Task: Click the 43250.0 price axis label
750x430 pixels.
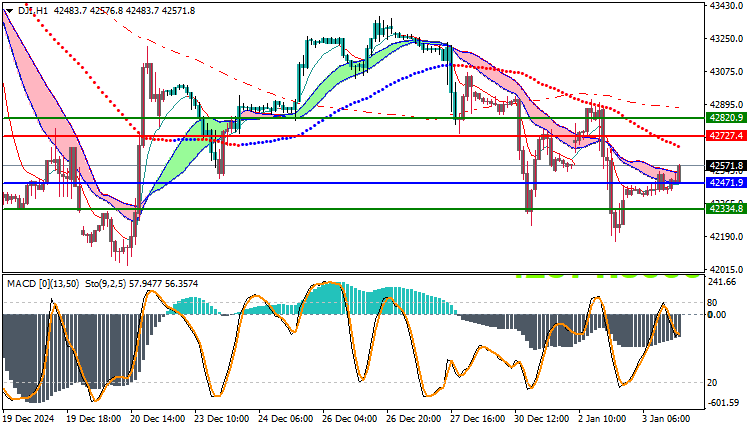Action: point(727,38)
